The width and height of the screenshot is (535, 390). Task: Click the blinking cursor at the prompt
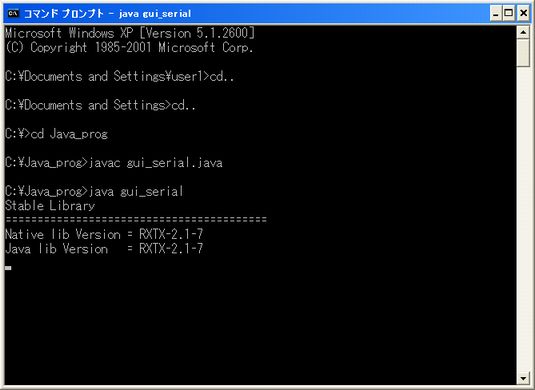coord(8,268)
